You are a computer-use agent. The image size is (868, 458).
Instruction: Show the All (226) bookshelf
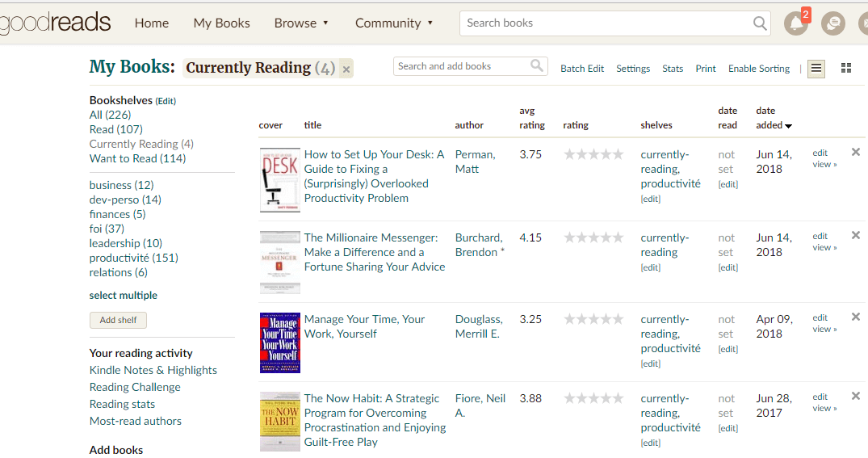(x=110, y=115)
